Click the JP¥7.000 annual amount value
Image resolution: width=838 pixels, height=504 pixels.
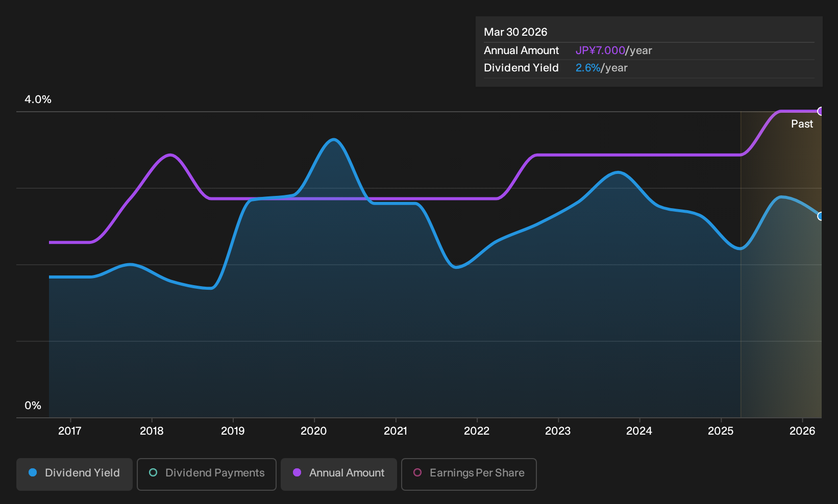[x=600, y=51]
